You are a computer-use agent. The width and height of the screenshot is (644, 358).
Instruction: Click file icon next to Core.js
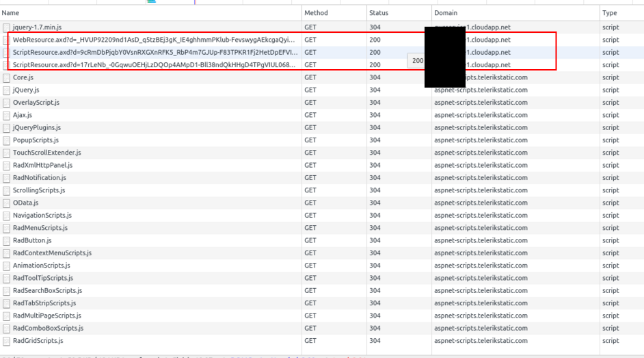6,77
